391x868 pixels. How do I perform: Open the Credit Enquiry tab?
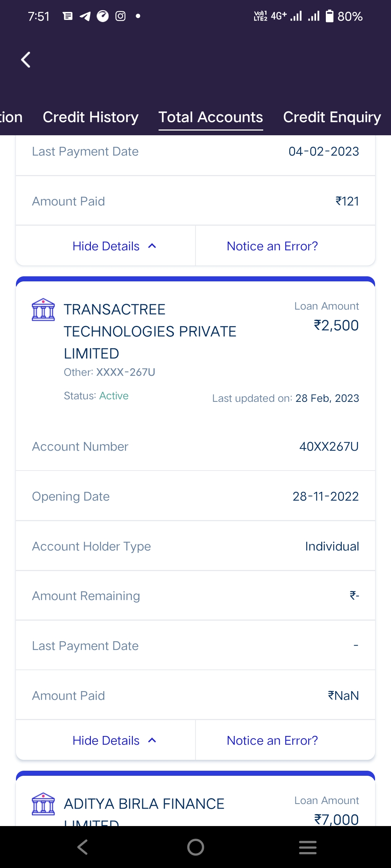[332, 117]
